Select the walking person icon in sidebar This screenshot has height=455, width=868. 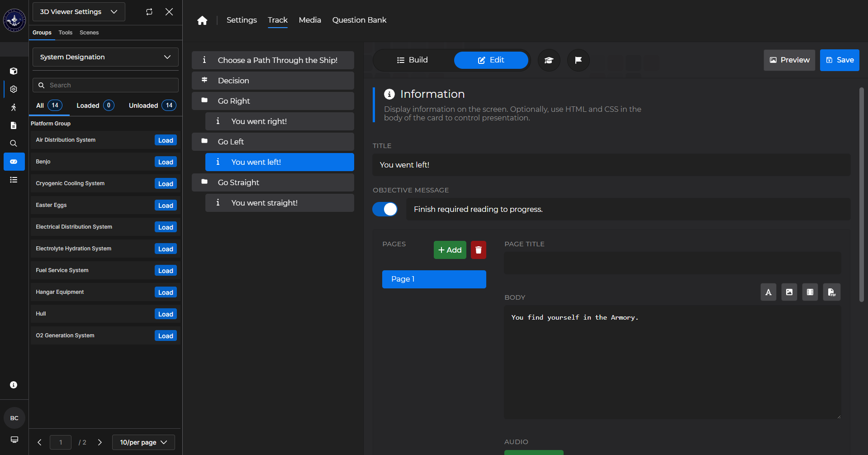(14, 107)
